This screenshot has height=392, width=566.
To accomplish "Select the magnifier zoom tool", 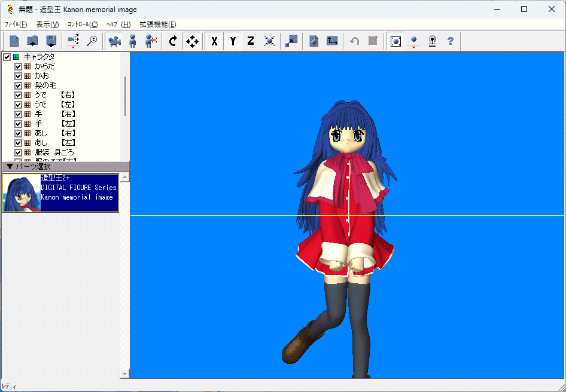I will [92, 41].
